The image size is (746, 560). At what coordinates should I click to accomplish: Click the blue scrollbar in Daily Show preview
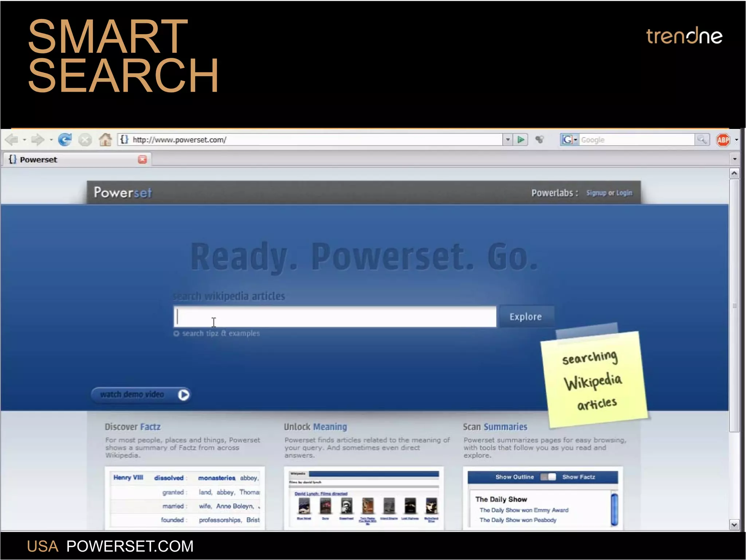click(x=615, y=509)
